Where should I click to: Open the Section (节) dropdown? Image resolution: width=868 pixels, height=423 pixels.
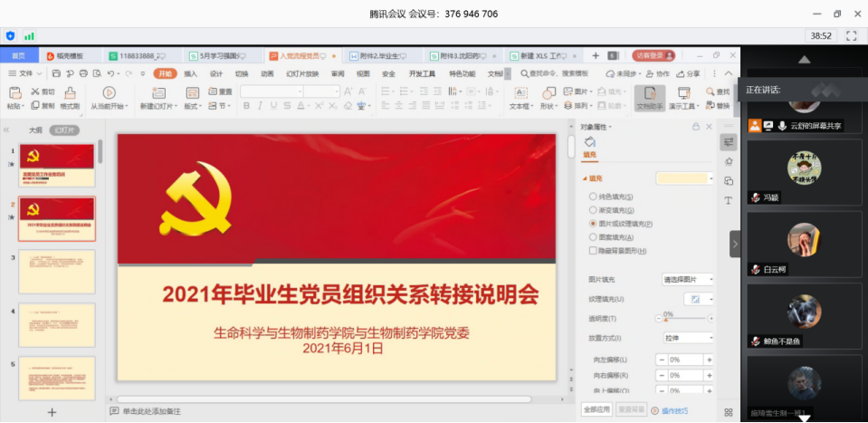pos(220,106)
